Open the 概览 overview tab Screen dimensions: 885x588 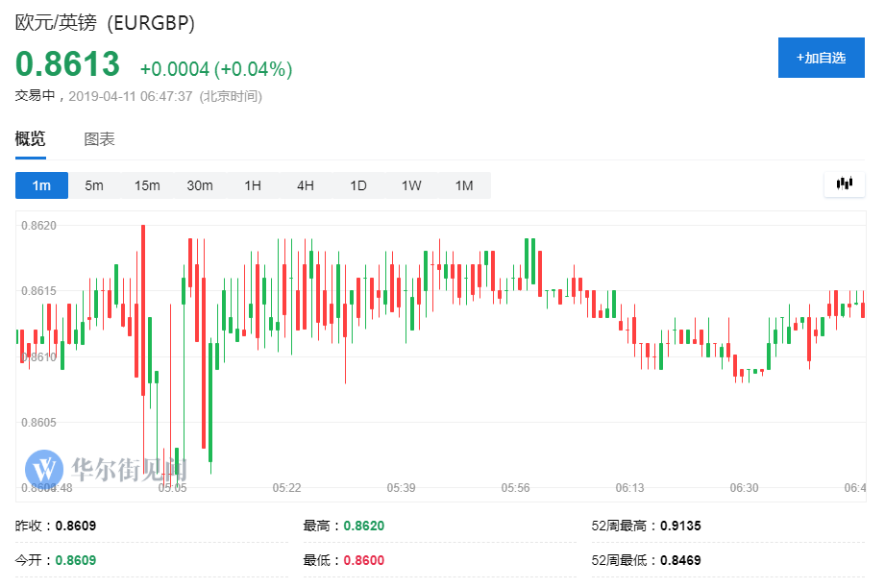(30, 139)
